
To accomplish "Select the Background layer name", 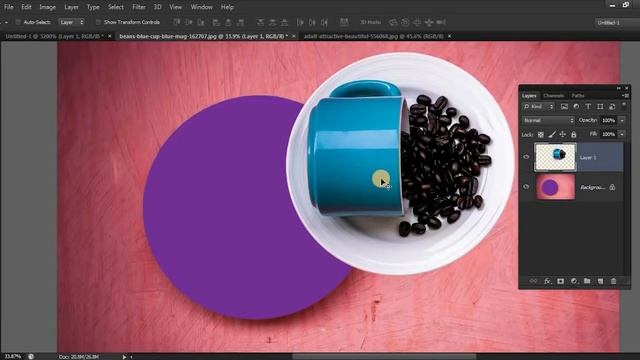I will coord(592,187).
